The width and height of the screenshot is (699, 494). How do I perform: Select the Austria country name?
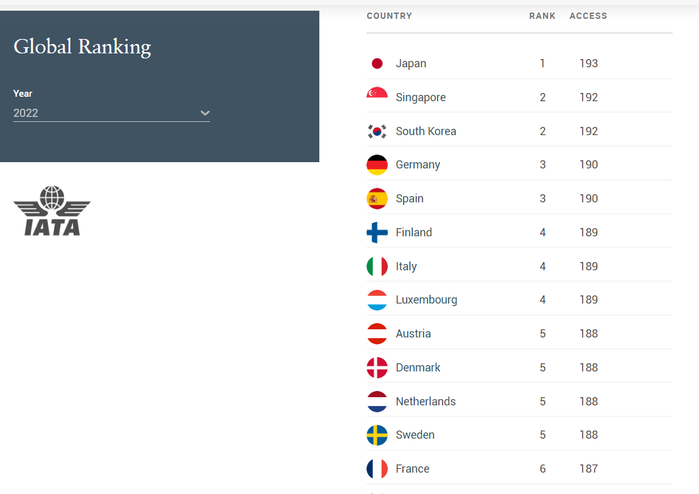pyautogui.click(x=413, y=333)
